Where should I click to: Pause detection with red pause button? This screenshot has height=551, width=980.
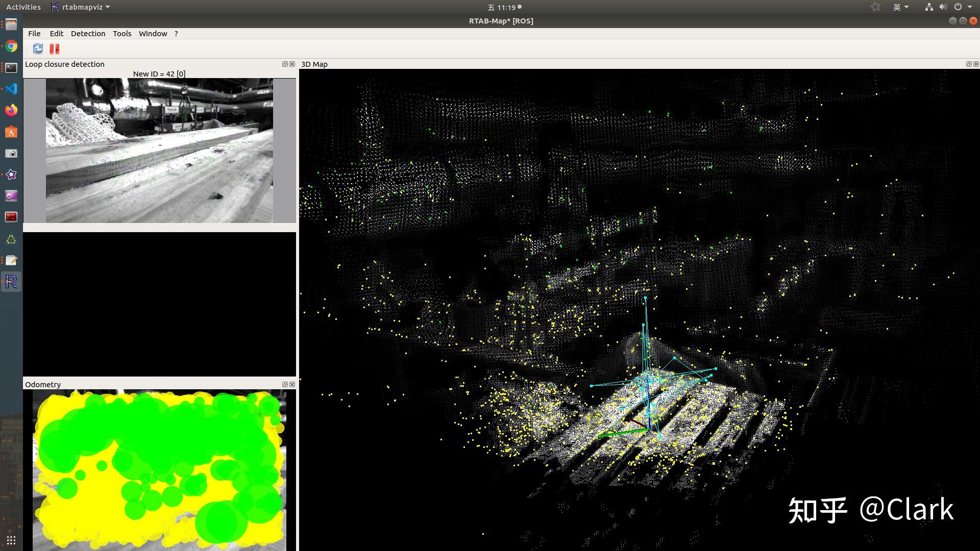click(55, 48)
